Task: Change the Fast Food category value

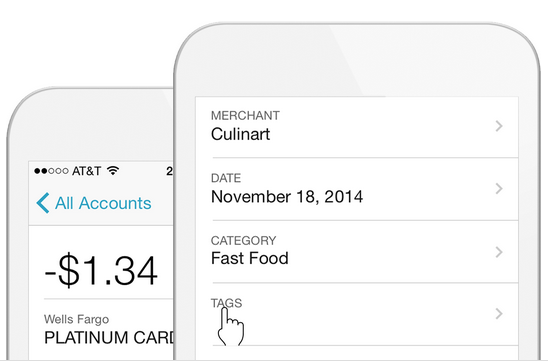Action: pyautogui.click(x=250, y=259)
